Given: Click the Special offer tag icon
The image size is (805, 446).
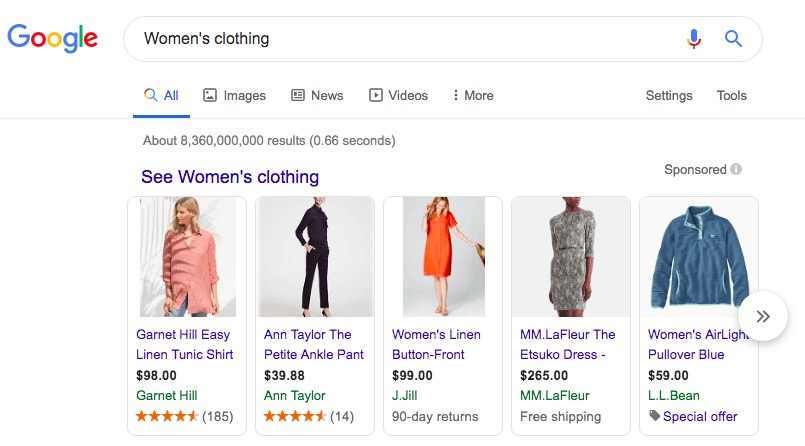Looking at the screenshot, I should [654, 416].
